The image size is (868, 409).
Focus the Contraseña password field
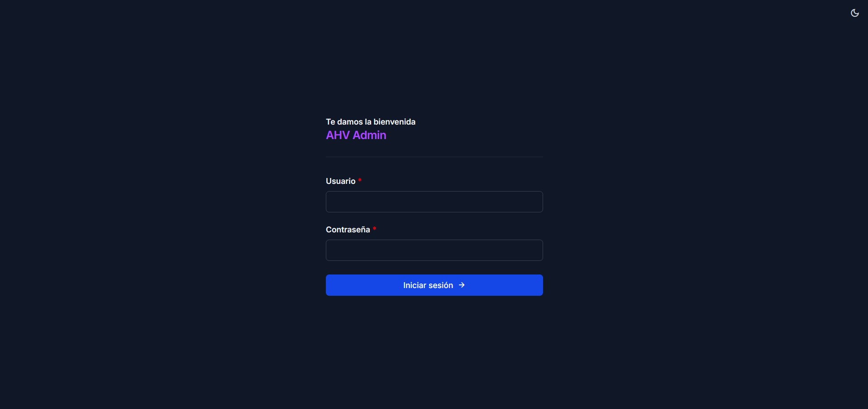click(434, 250)
